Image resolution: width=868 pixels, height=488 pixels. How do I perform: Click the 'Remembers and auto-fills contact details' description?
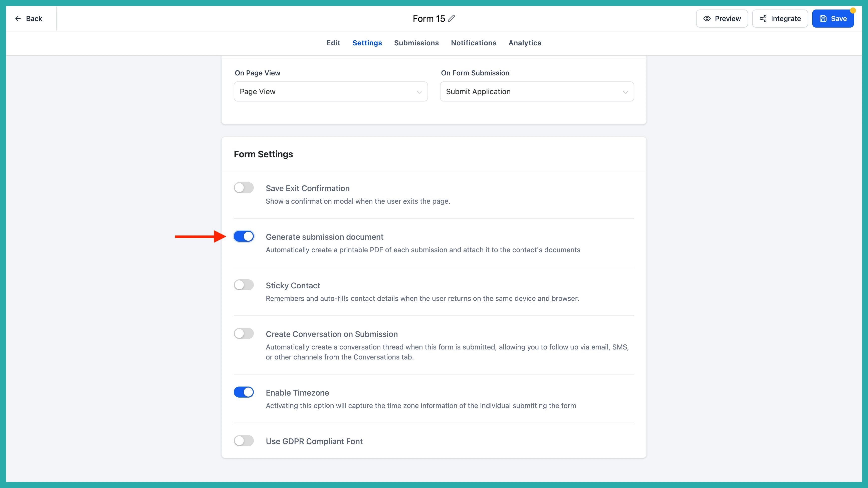422,298
